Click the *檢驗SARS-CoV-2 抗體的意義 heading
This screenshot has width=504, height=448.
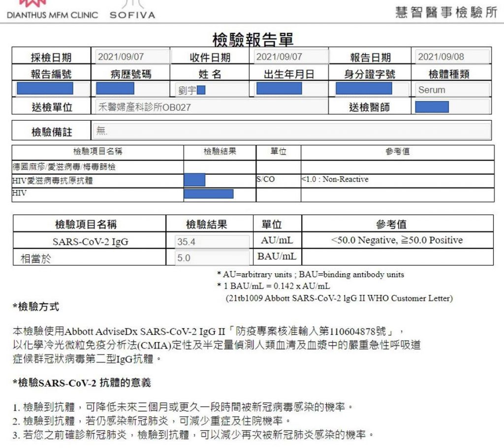pyautogui.click(x=82, y=383)
